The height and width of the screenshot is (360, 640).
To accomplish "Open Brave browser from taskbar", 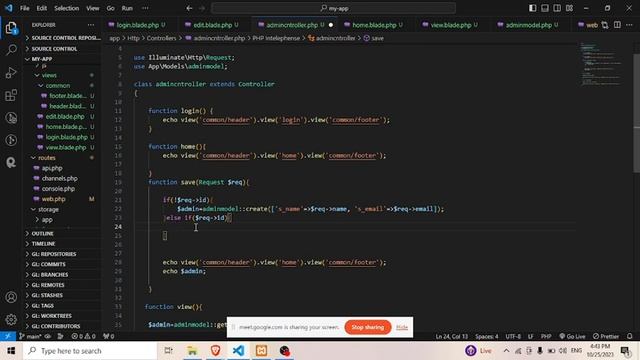I will 215,351.
